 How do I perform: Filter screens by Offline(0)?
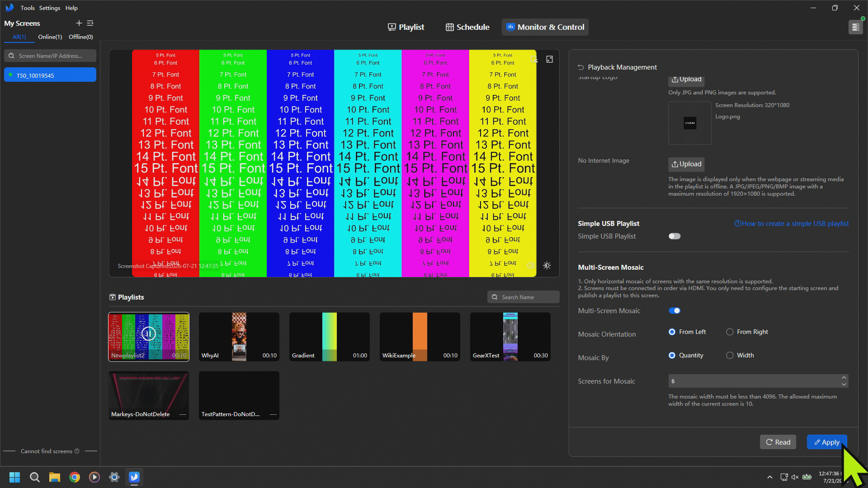coord(80,37)
